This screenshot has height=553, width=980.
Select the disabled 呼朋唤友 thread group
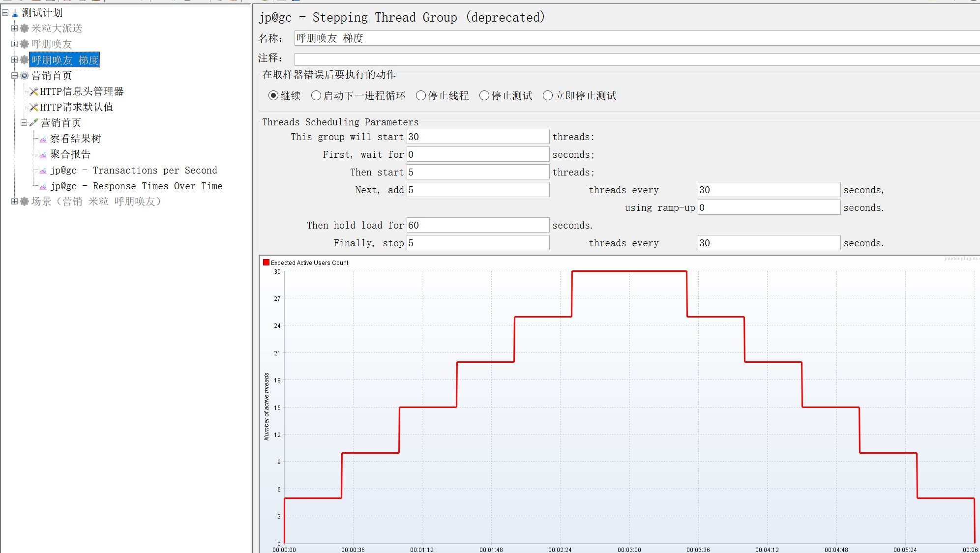52,44
